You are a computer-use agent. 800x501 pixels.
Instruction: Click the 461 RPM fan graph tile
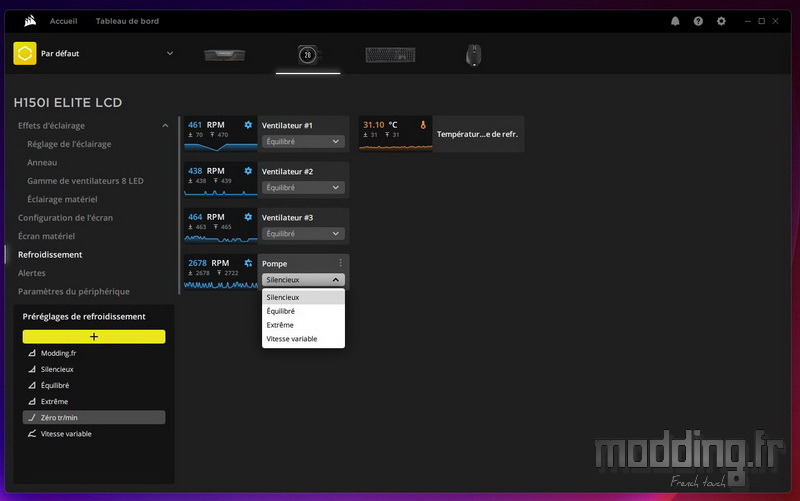pos(220,134)
